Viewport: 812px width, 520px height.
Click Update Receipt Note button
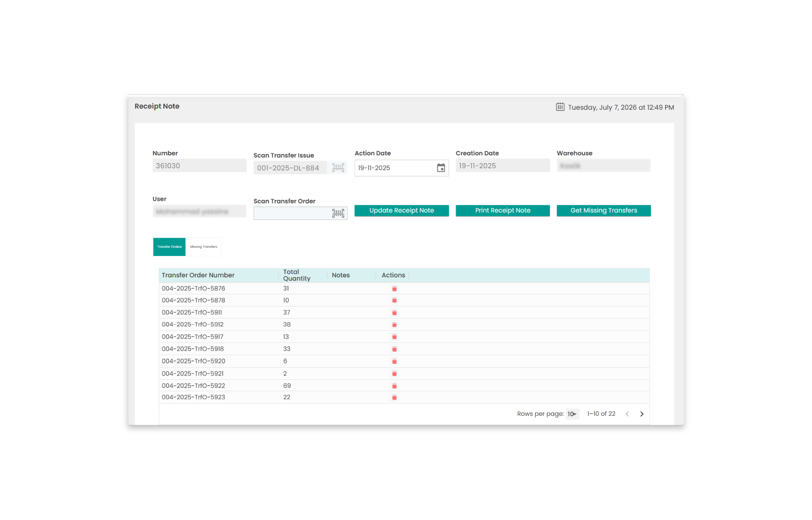point(401,211)
